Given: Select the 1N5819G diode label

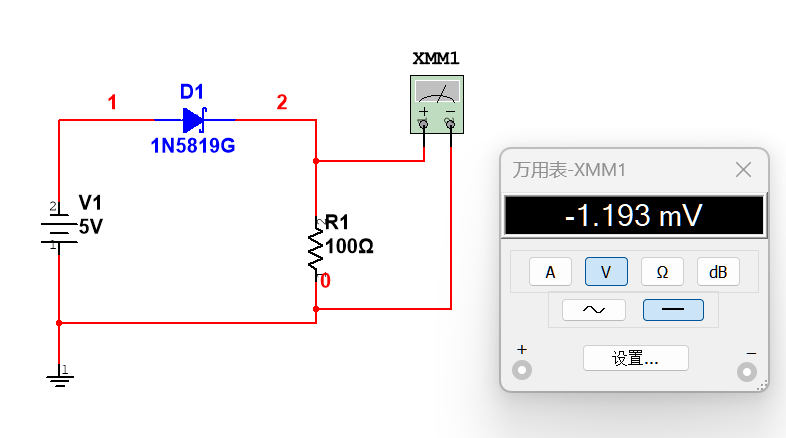Looking at the screenshot, I should [x=193, y=146].
